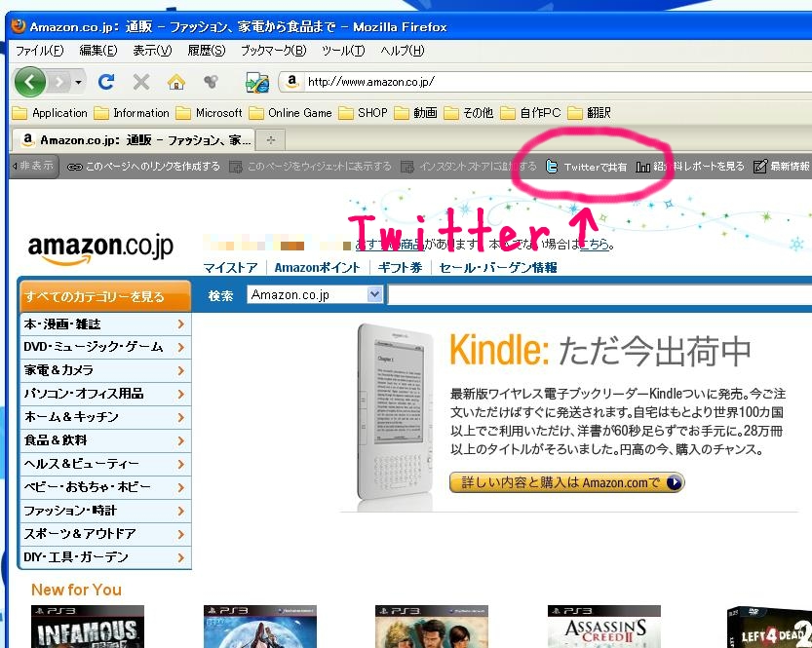Click the インスタントストアに追加する option

pos(478,166)
